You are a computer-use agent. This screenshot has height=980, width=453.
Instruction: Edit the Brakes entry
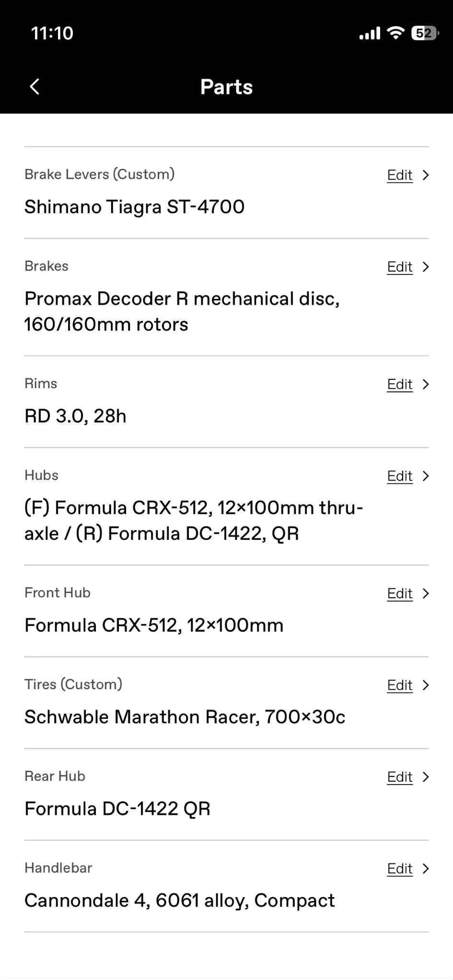399,267
